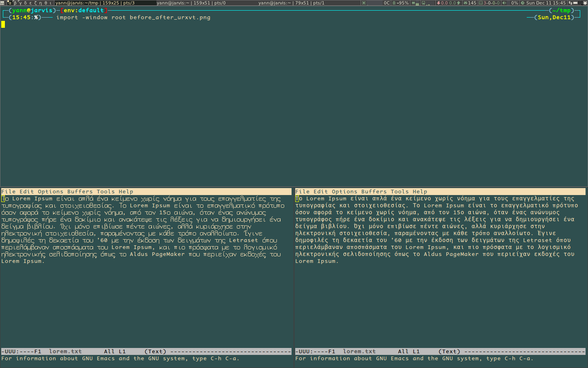Switch to workspace tag β
The height and width of the screenshot is (368, 588).
click(15, 3)
